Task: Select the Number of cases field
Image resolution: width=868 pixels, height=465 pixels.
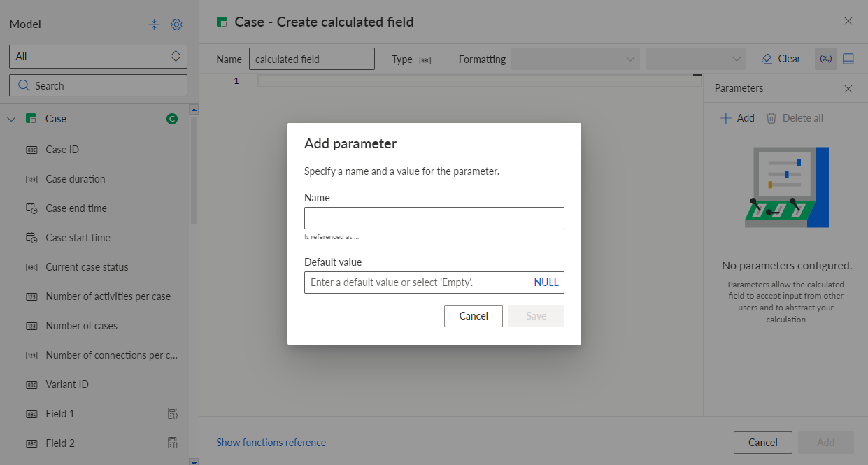Action: pyautogui.click(x=81, y=326)
